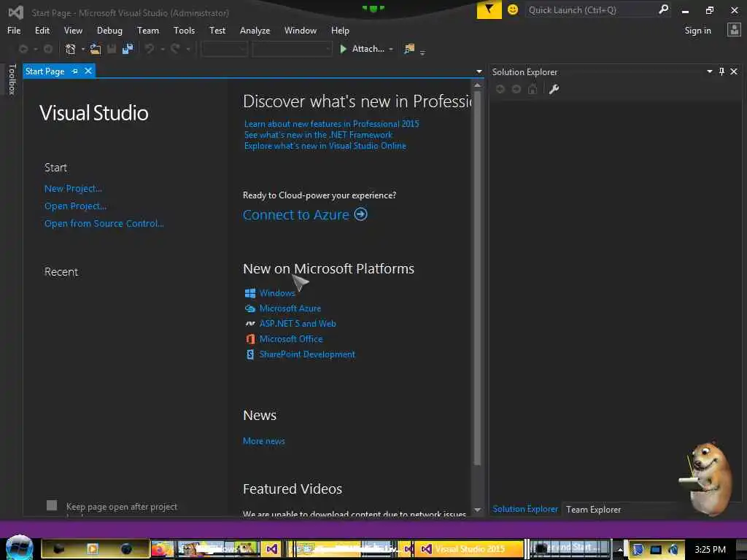Screen dimensions: 747x560
Task: Open the File menu
Action: point(14,31)
